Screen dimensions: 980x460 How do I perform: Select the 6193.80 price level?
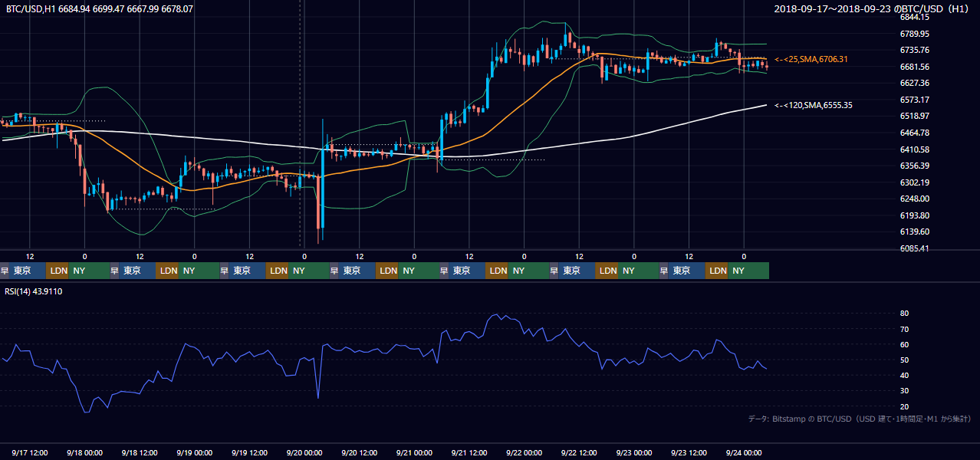pyautogui.click(x=915, y=215)
